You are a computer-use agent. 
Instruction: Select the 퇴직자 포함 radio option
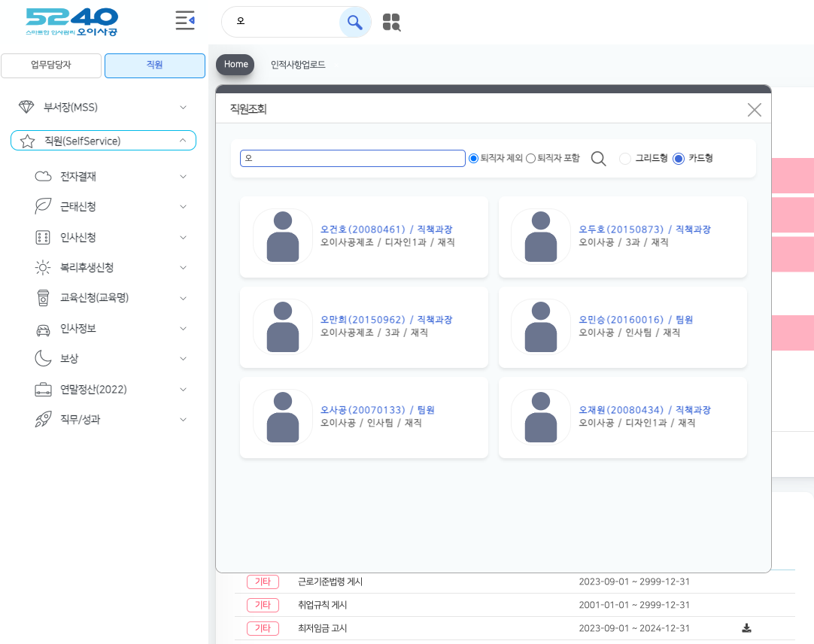pos(530,159)
